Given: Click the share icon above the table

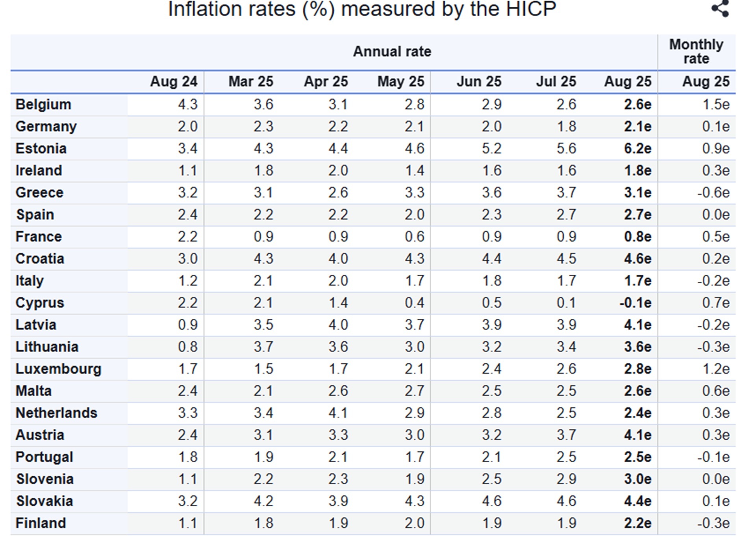Looking at the screenshot, I should 720,9.
